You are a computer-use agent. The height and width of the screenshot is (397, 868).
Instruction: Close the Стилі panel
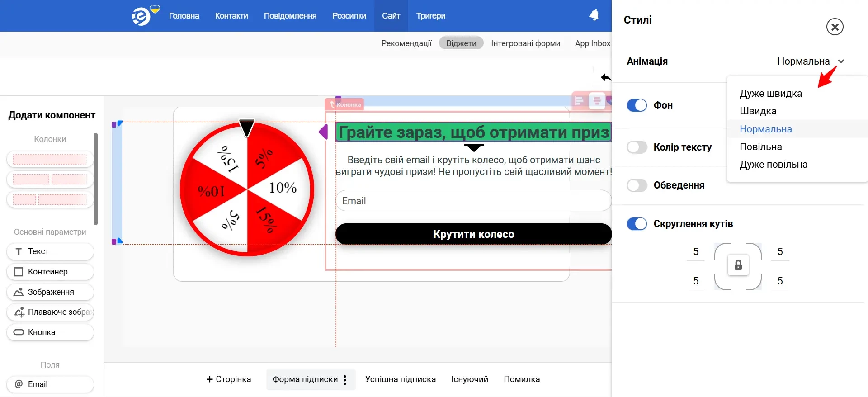[835, 27]
